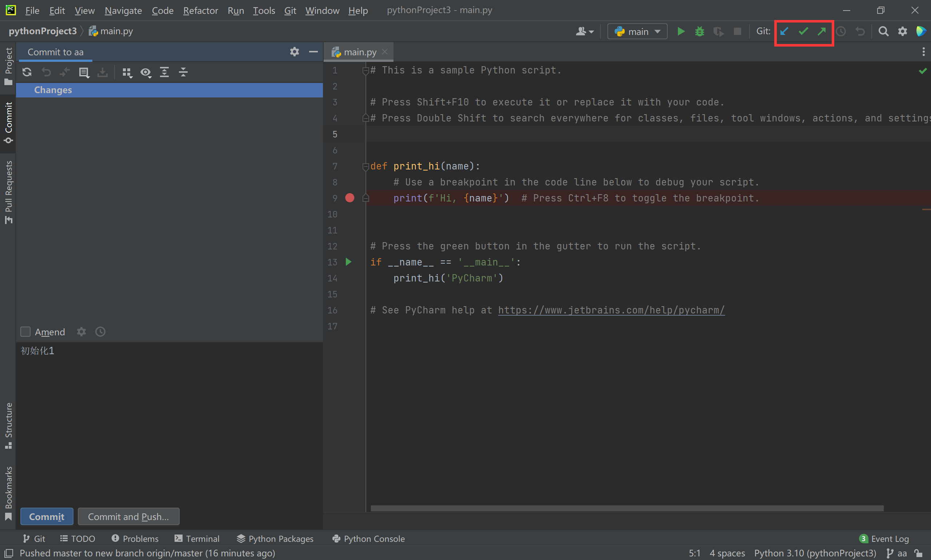Image resolution: width=931 pixels, height=560 pixels.
Task: Click the Commit and Push button
Action: coord(128,517)
